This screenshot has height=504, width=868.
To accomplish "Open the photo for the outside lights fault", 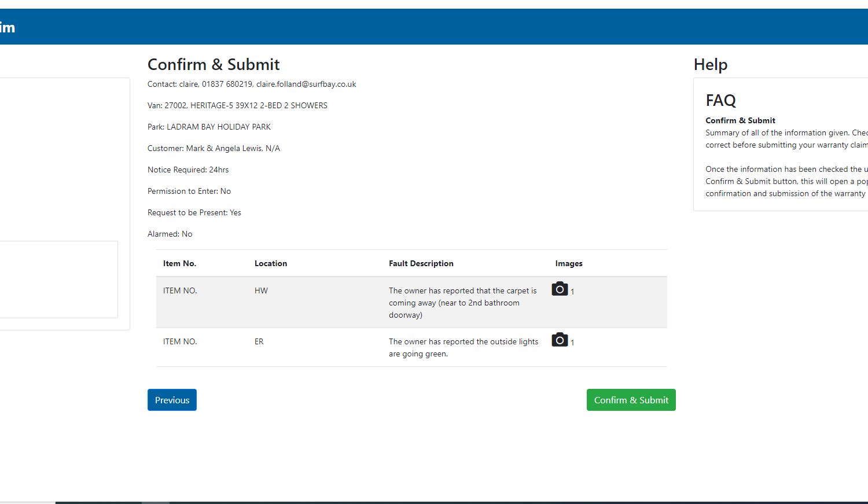I will [560, 340].
